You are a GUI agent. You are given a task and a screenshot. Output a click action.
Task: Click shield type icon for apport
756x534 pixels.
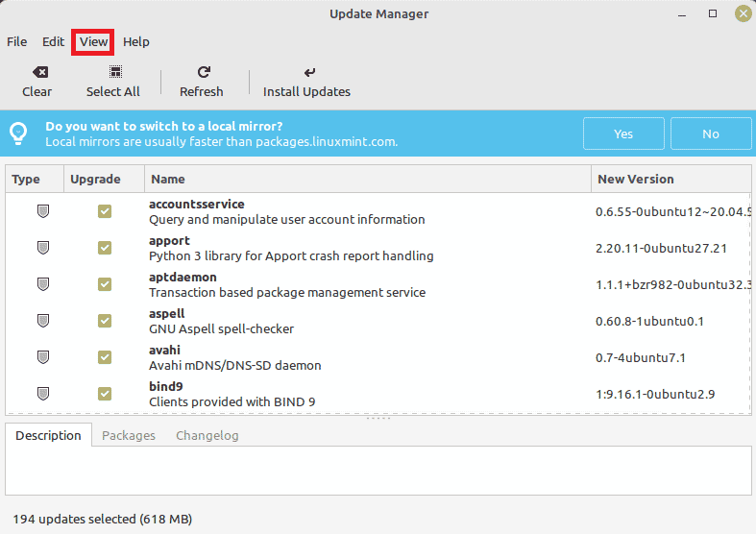(x=43, y=248)
